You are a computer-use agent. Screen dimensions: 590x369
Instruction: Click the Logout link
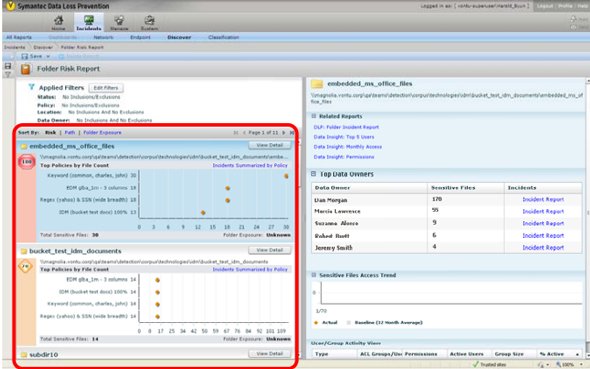coord(545,6)
